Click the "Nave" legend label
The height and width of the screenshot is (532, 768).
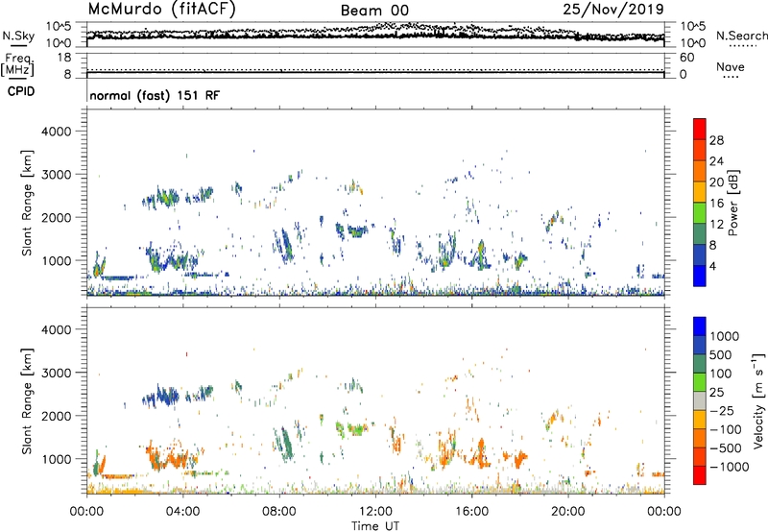click(x=731, y=67)
